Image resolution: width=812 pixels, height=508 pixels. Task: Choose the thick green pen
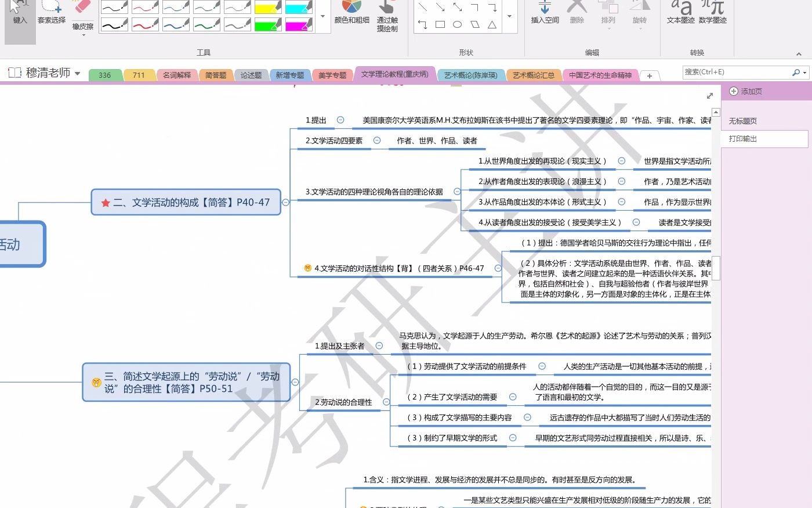click(x=207, y=25)
